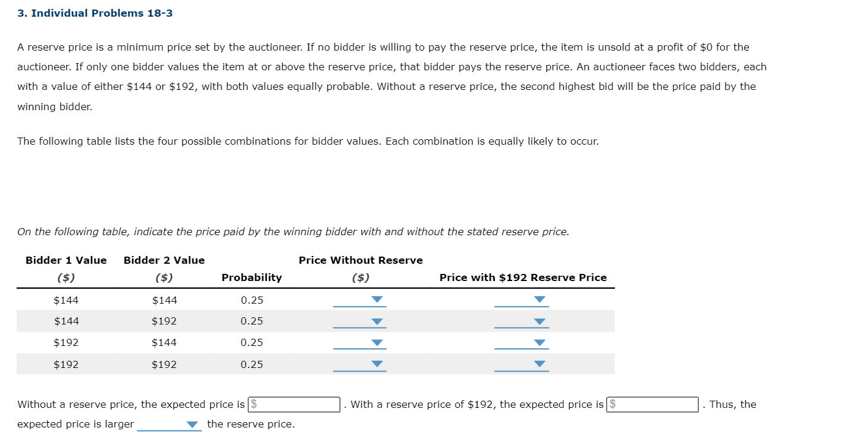The image size is (868, 440).
Task: Click the Bidder 1 Value column header
Action: pyautogui.click(x=66, y=260)
